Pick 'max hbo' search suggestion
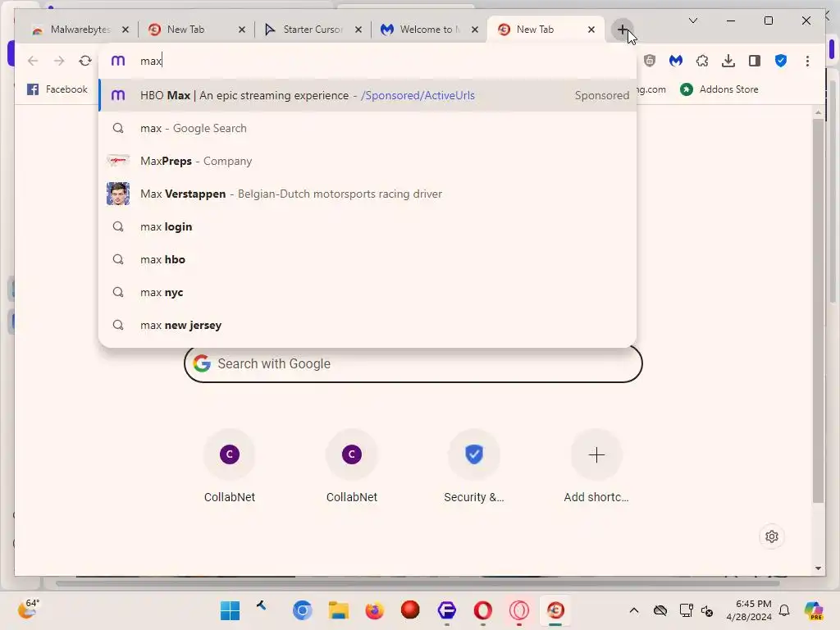Viewport: 840px width, 630px height. click(x=367, y=259)
